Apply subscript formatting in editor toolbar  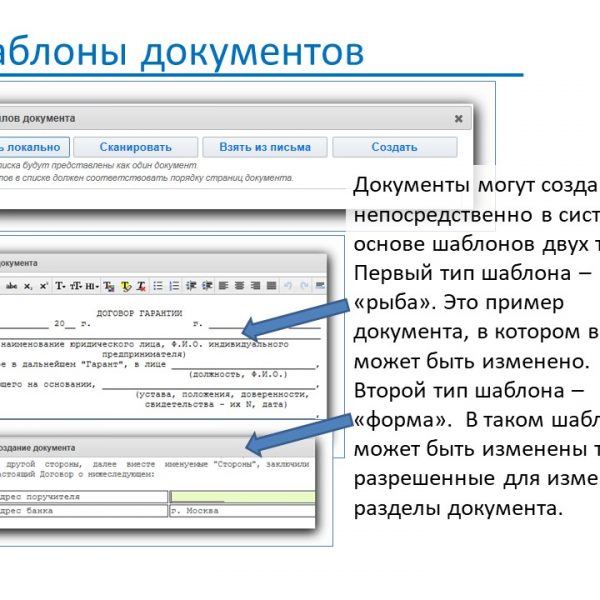point(28,286)
